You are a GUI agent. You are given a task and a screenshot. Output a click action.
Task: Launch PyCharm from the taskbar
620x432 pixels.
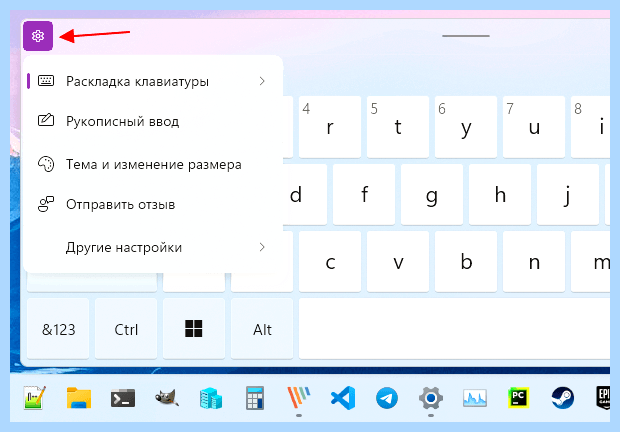[519, 398]
